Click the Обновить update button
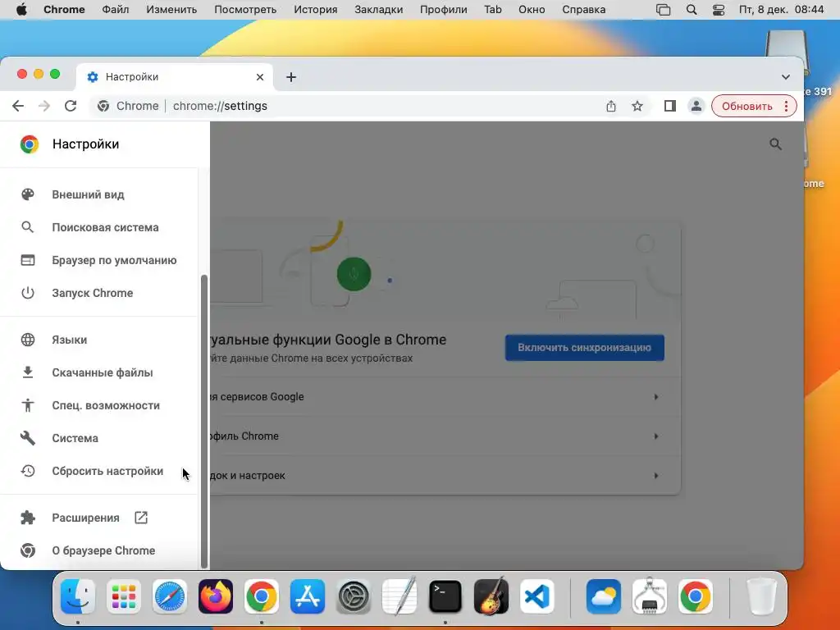The width and height of the screenshot is (840, 630). click(x=746, y=106)
